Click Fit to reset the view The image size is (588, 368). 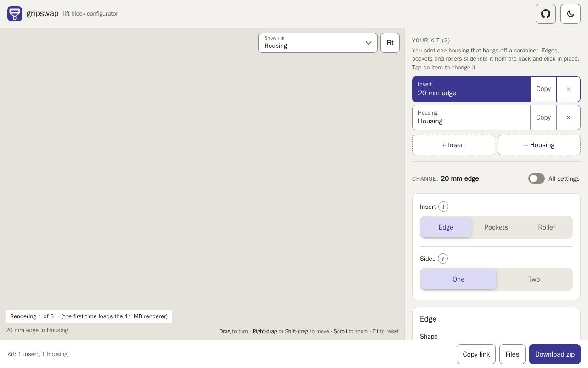[x=390, y=43]
